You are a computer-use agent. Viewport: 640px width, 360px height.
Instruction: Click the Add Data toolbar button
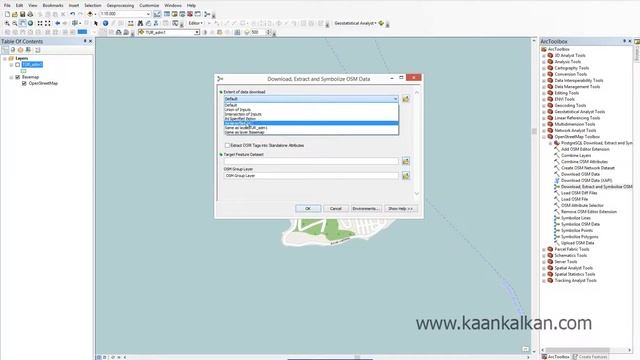point(90,14)
